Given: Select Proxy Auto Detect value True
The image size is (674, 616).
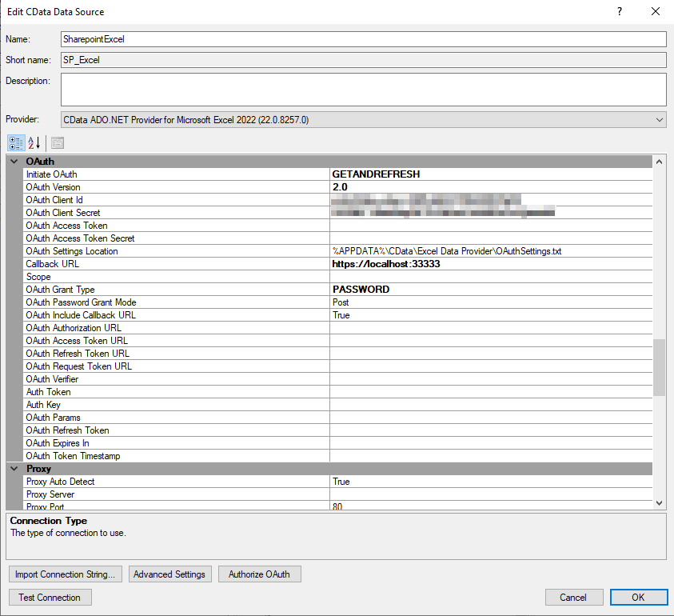Looking at the screenshot, I should [491, 482].
